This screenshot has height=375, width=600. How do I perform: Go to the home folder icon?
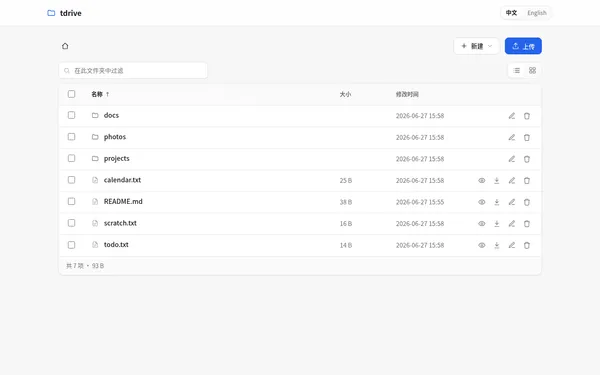[x=65, y=46]
